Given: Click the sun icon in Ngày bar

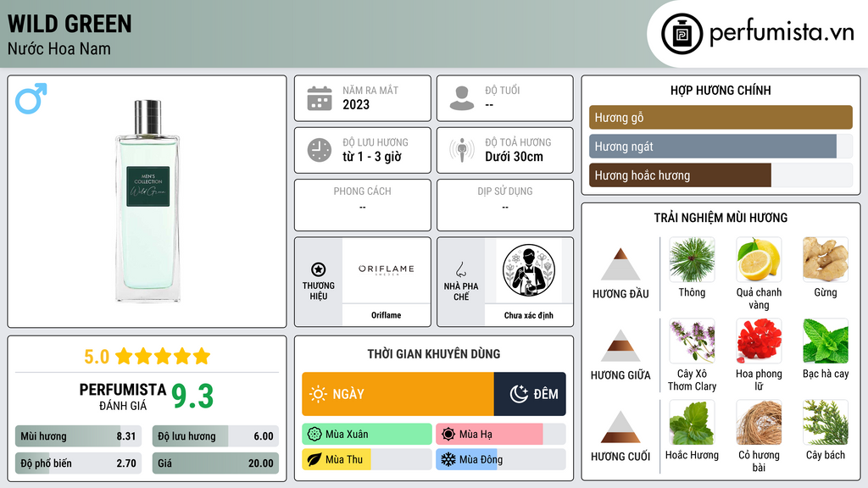Looking at the screenshot, I should [x=318, y=394].
